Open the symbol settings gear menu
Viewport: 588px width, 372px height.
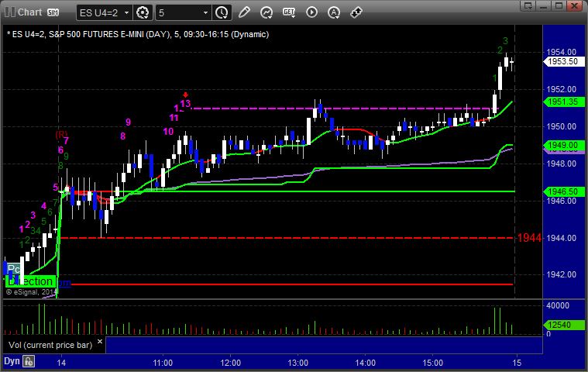pos(143,12)
